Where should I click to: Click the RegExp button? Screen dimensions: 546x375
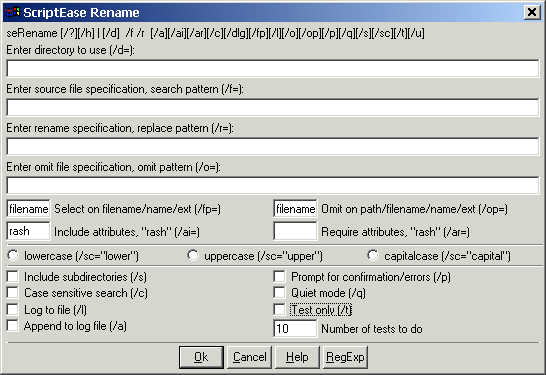(x=345, y=357)
